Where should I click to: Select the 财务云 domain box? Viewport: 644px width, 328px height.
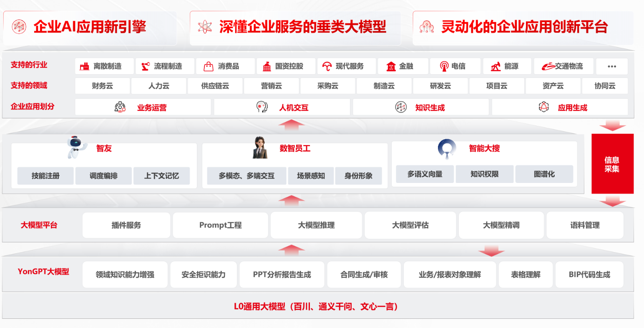coord(103,86)
